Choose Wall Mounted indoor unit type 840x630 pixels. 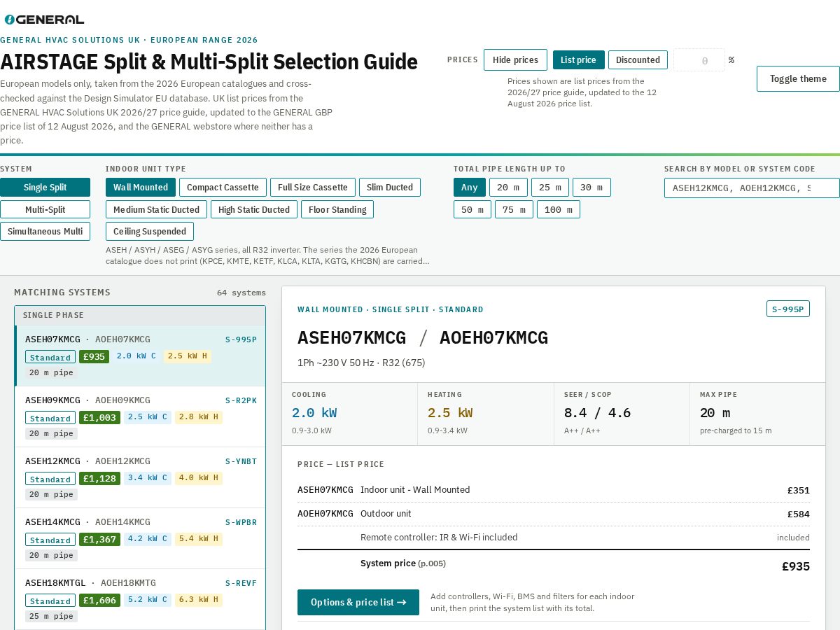pos(141,188)
